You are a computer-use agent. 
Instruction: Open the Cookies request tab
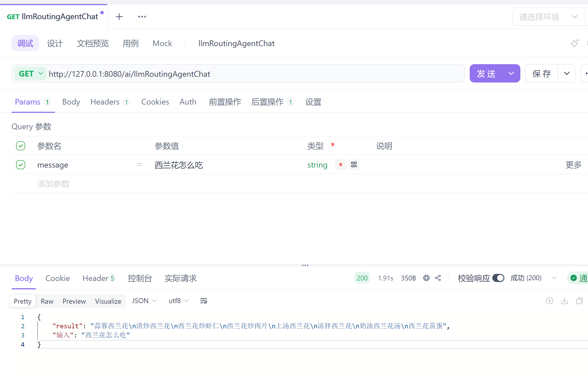[x=155, y=102]
